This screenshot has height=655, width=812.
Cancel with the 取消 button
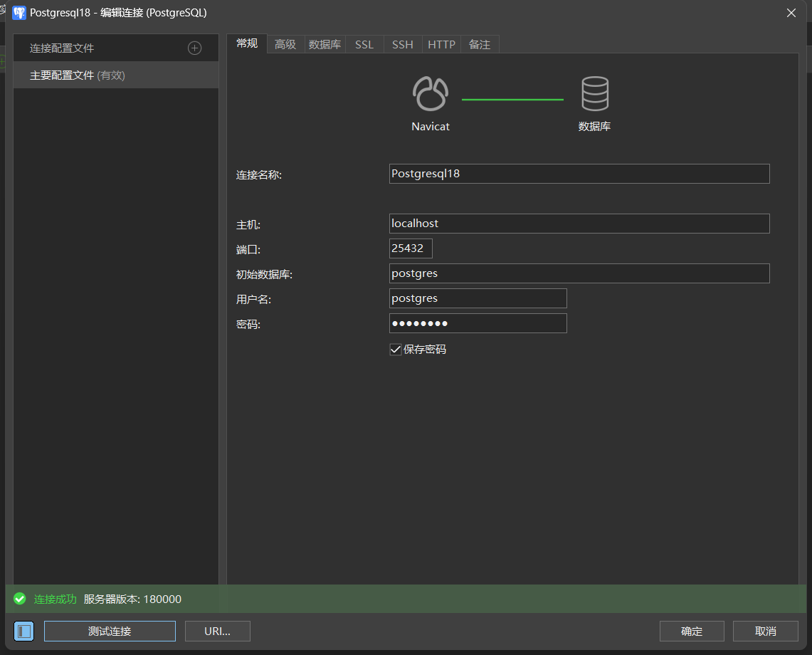click(766, 632)
